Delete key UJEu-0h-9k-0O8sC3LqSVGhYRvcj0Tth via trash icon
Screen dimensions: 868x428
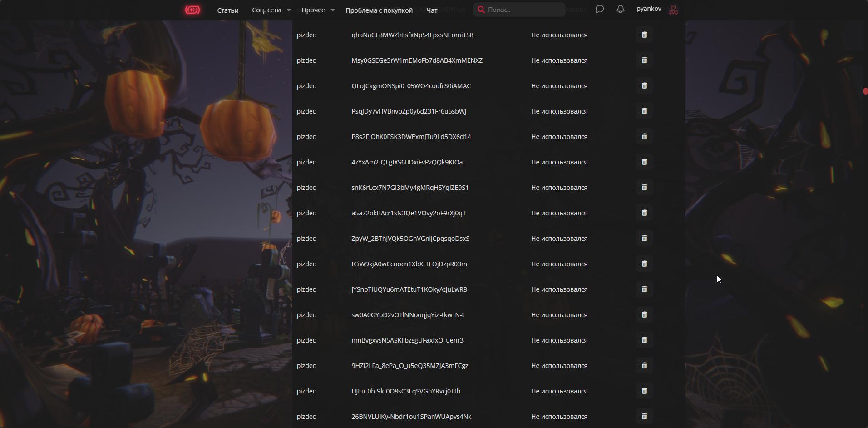point(644,391)
